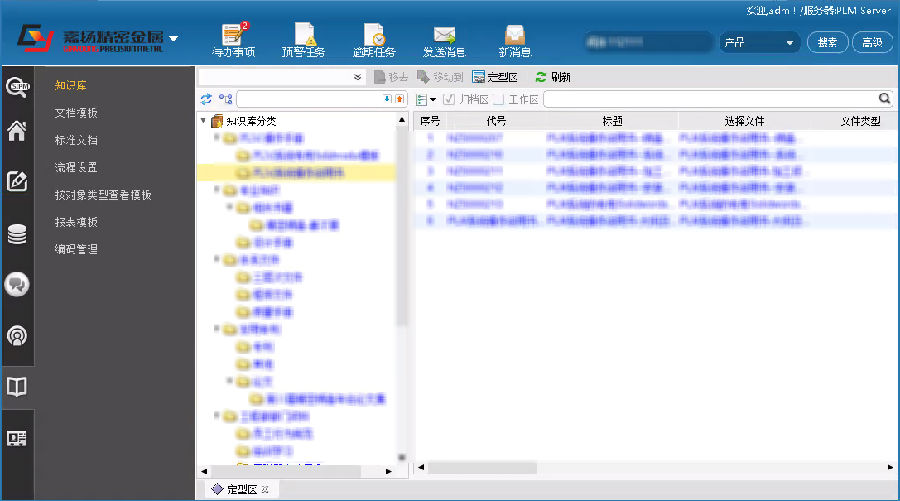Click the 刷新 refresh toolbar button
The width and height of the screenshot is (900, 501).
tap(553, 77)
